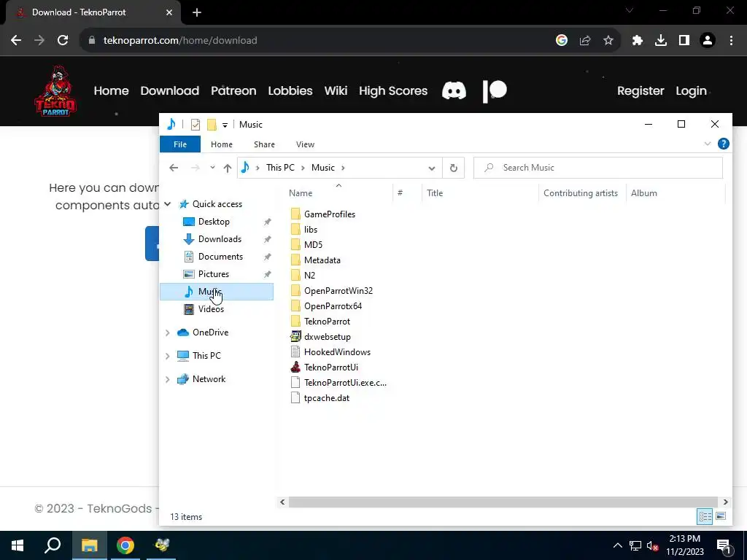Open the File tab in Explorer
This screenshot has width=747, height=560.
tap(180, 144)
